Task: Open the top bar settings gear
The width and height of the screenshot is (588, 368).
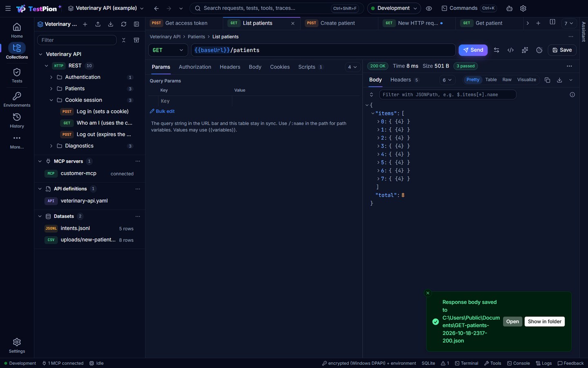Action: pos(523,8)
